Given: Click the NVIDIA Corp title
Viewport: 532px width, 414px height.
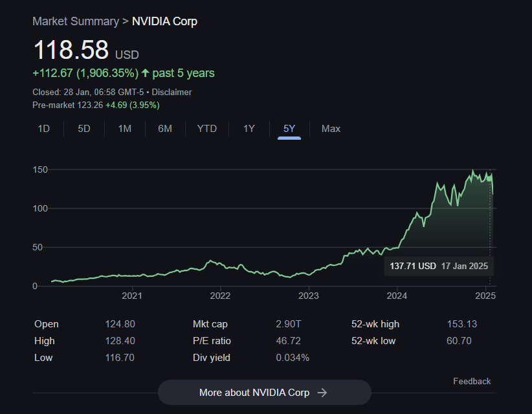Looking at the screenshot, I should pos(164,21).
